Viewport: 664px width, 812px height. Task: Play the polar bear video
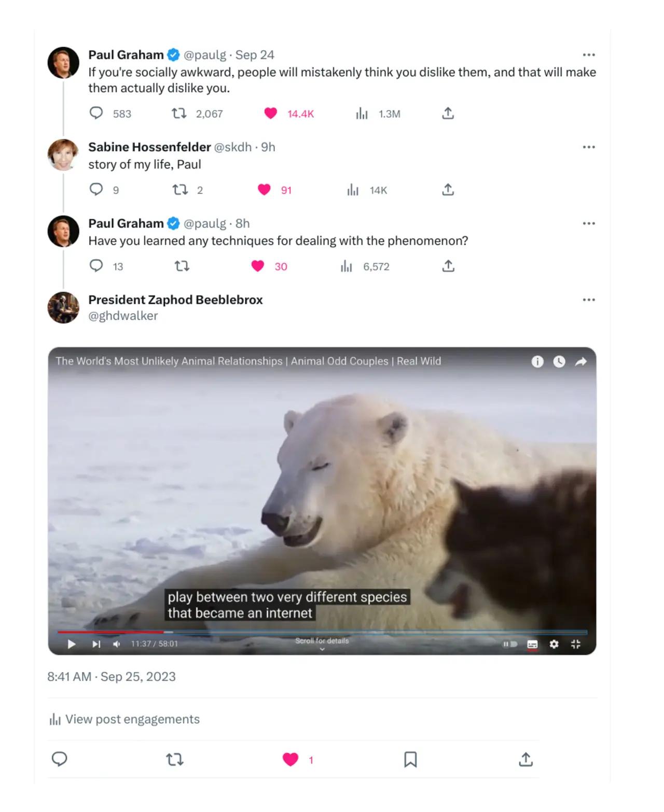(72, 644)
